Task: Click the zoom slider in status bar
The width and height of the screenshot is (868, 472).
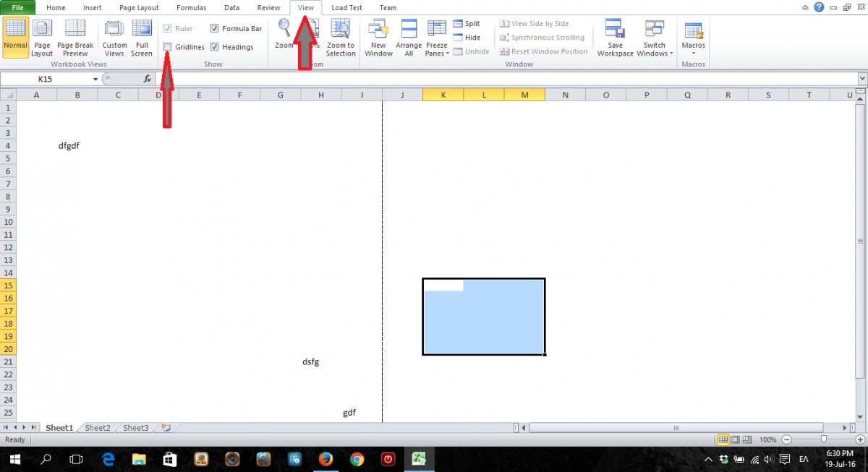Action: [x=823, y=439]
